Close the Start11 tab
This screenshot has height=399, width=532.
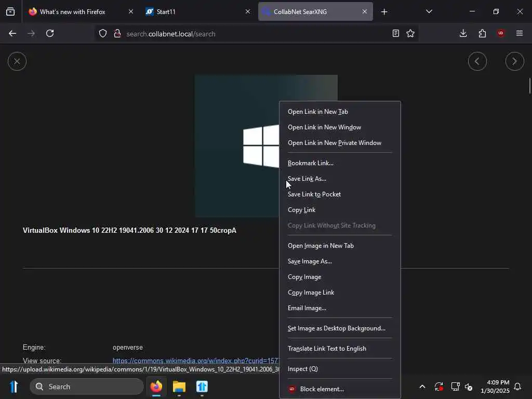[x=248, y=11]
